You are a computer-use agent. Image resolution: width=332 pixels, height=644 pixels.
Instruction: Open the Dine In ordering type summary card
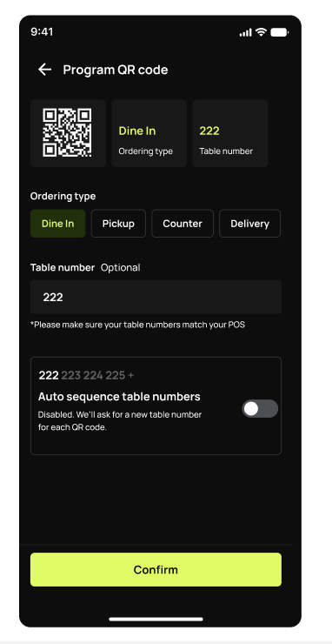(149, 133)
